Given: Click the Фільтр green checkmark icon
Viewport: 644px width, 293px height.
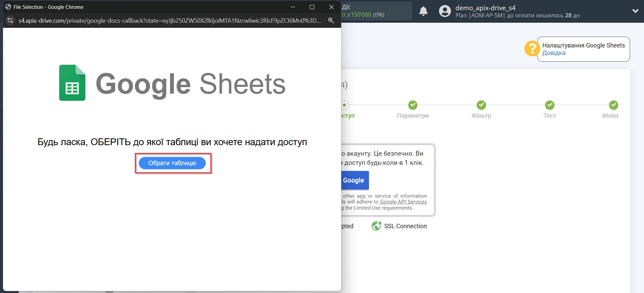Looking at the screenshot, I should tap(481, 105).
